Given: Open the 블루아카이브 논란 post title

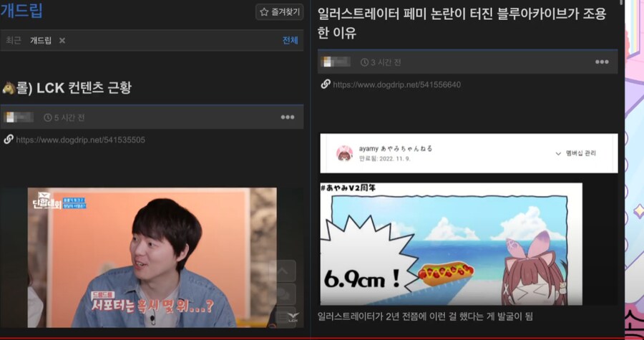Looking at the screenshot, I should pyautogui.click(x=462, y=23).
